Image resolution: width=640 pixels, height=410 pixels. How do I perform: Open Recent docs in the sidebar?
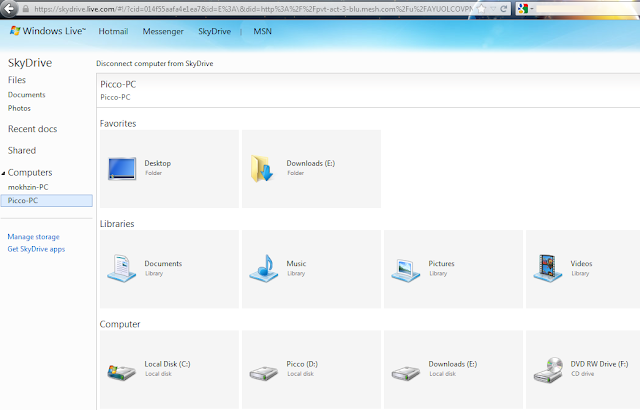33,129
